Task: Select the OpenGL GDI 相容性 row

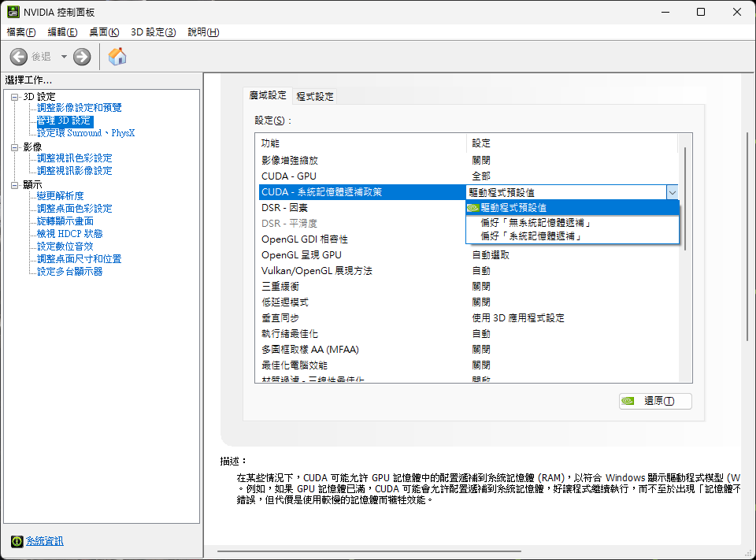Action: click(362, 239)
